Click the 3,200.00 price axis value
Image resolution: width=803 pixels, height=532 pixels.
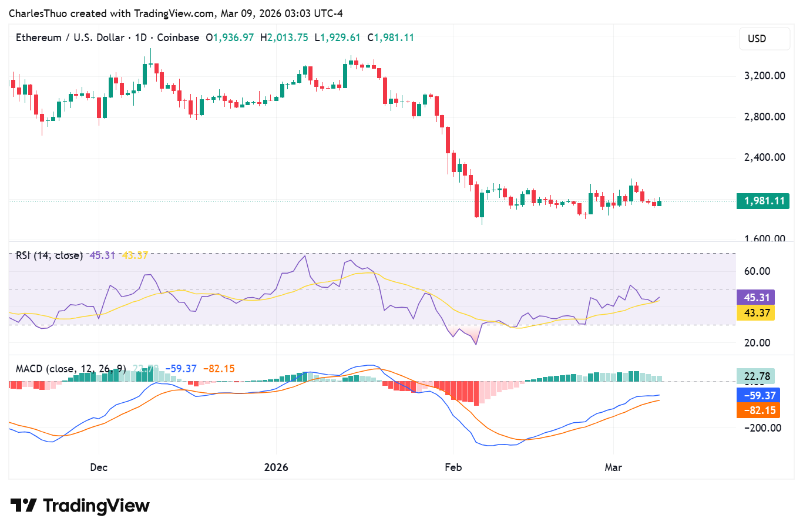tap(764, 75)
